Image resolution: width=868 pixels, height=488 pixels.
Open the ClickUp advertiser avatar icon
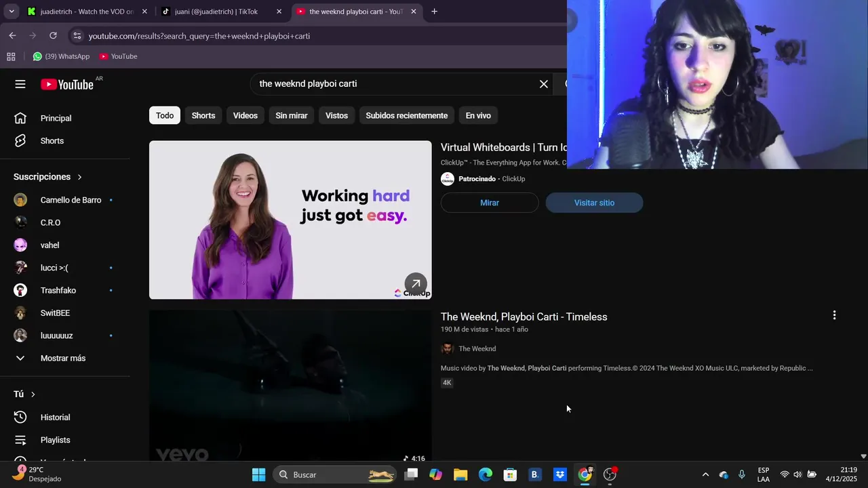click(x=448, y=179)
